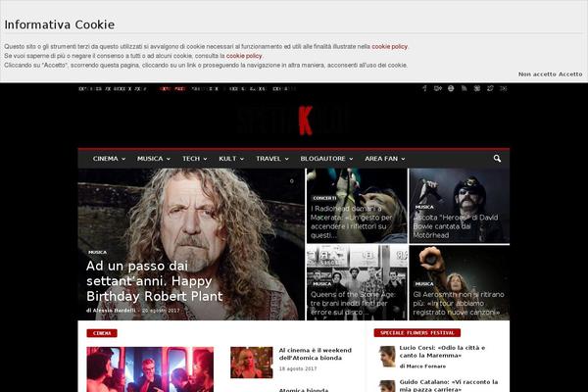Open Lucio Corsi Odio la città article
Image resolution: width=588 pixels, height=392 pixels.
[442, 352]
